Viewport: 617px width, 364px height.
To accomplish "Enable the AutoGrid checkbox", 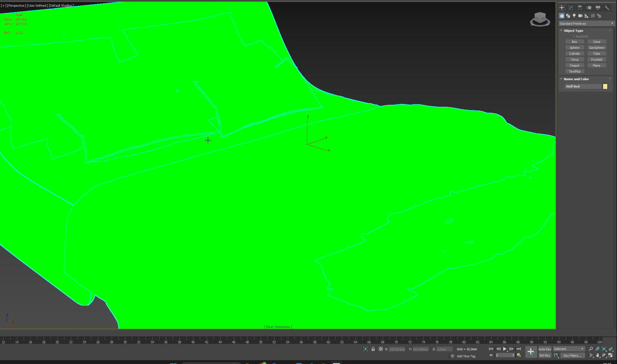I will [574, 36].
